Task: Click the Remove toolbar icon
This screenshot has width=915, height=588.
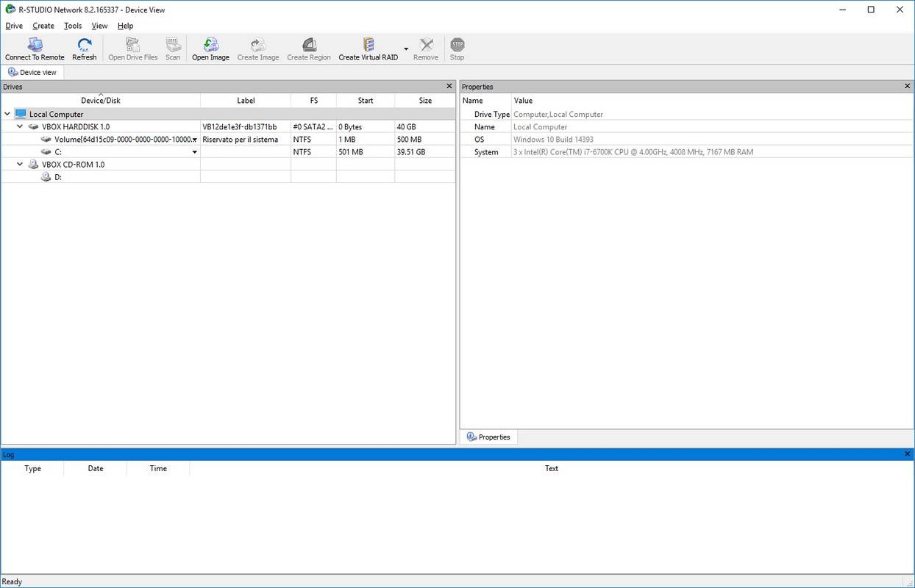Action: pos(426,46)
